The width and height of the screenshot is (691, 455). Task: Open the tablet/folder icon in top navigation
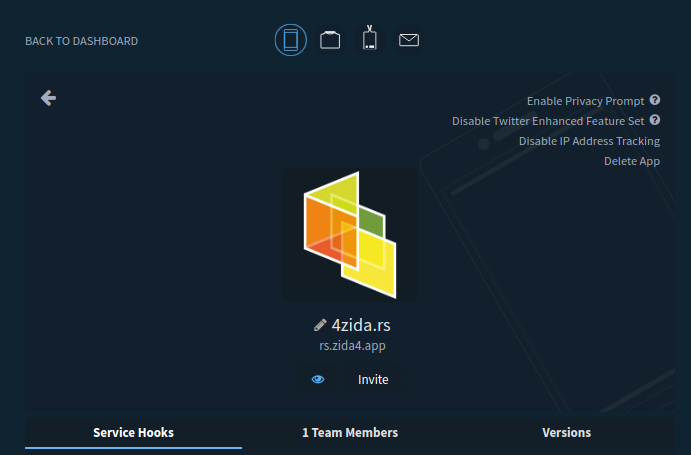(x=330, y=40)
